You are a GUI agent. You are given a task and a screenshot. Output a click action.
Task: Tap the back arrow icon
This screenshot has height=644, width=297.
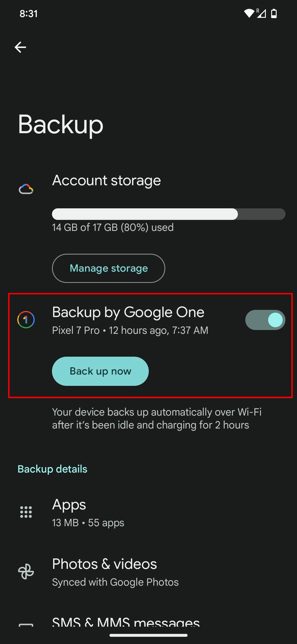tap(20, 47)
